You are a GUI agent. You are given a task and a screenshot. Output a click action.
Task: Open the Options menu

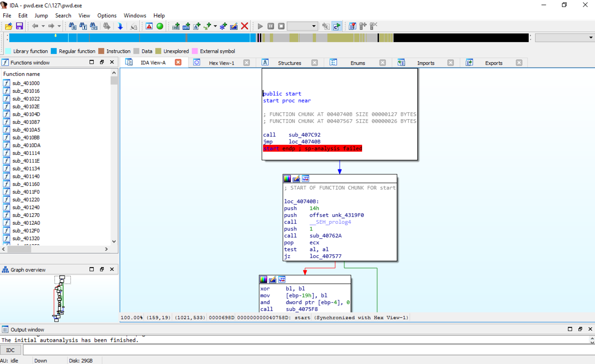coord(107,16)
